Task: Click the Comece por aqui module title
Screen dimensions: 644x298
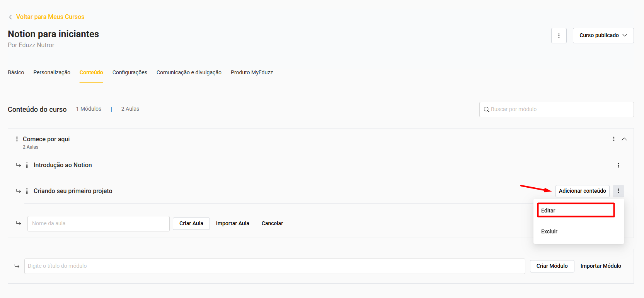Action: 46,139
